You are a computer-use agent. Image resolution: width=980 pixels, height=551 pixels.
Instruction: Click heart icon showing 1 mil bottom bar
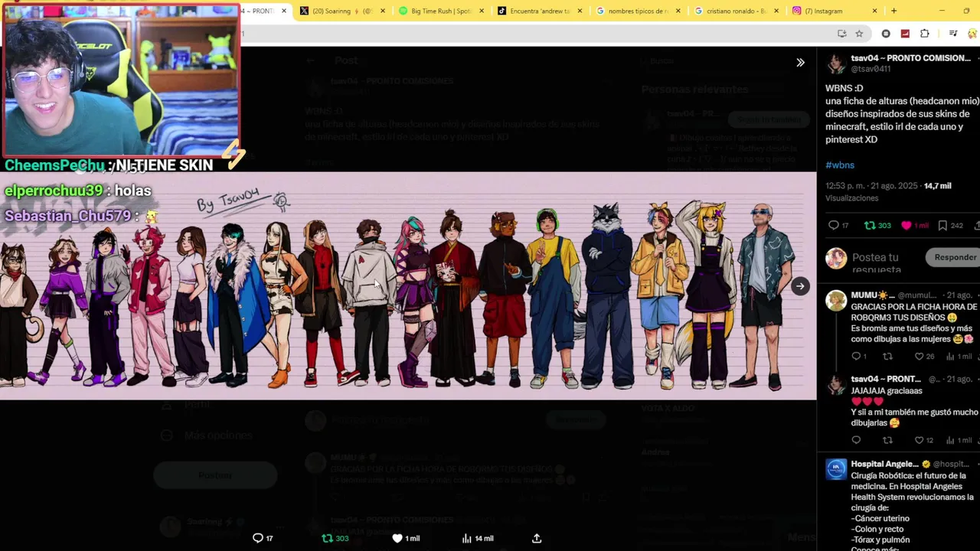click(397, 538)
